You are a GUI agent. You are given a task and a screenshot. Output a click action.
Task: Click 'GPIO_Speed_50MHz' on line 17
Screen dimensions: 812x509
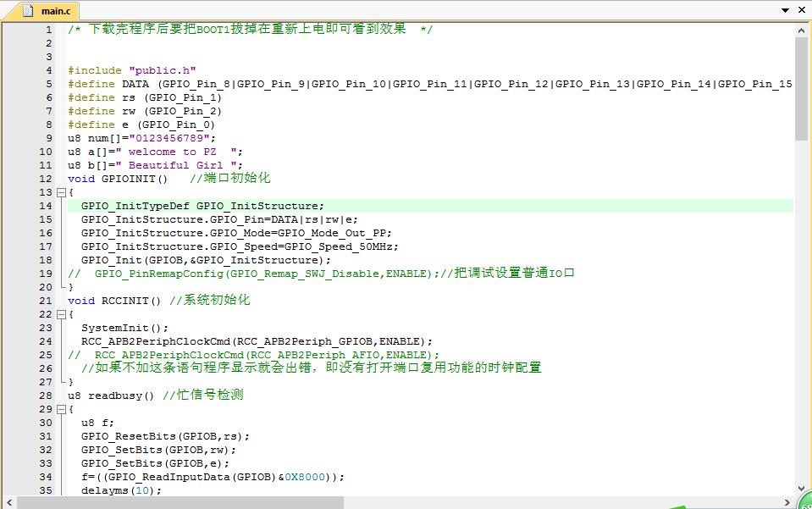(x=338, y=246)
